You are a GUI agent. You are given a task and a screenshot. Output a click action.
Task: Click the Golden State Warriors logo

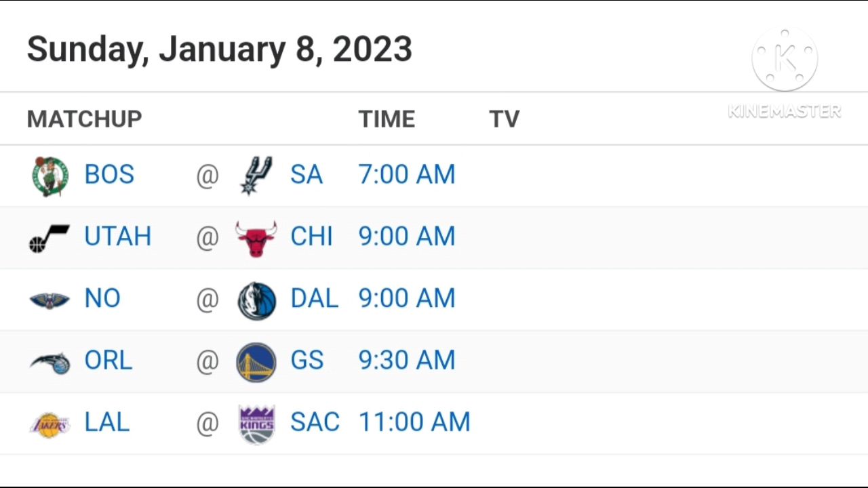[x=256, y=362]
